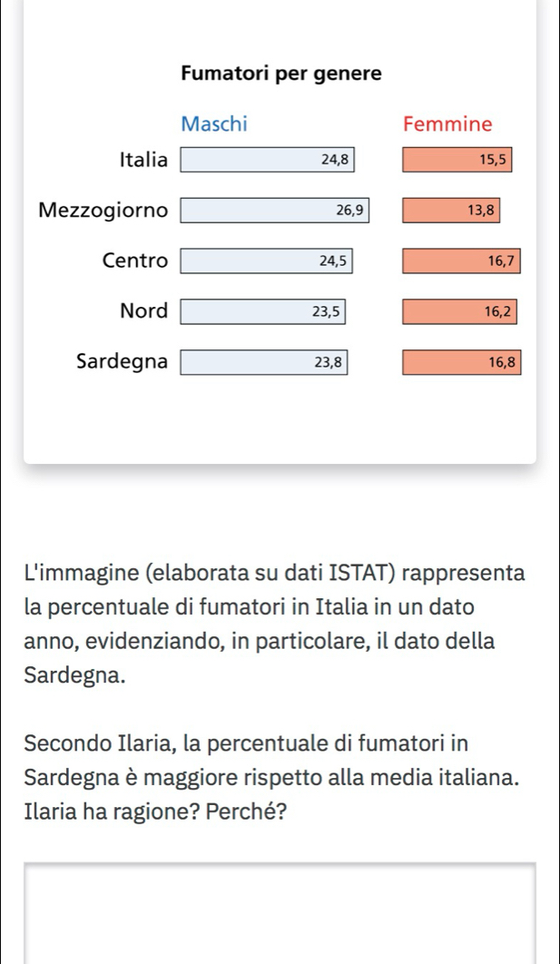Click the Sardegna row label

122,361
